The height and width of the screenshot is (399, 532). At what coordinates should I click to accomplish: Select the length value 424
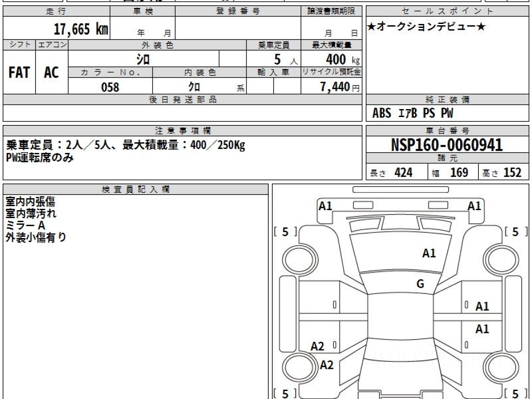pos(403,172)
